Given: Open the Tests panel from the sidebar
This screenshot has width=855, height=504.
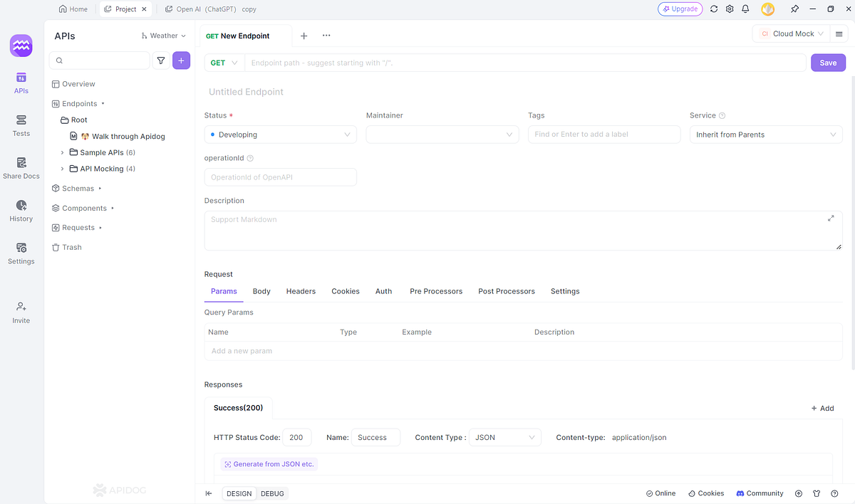Looking at the screenshot, I should pos(21,125).
